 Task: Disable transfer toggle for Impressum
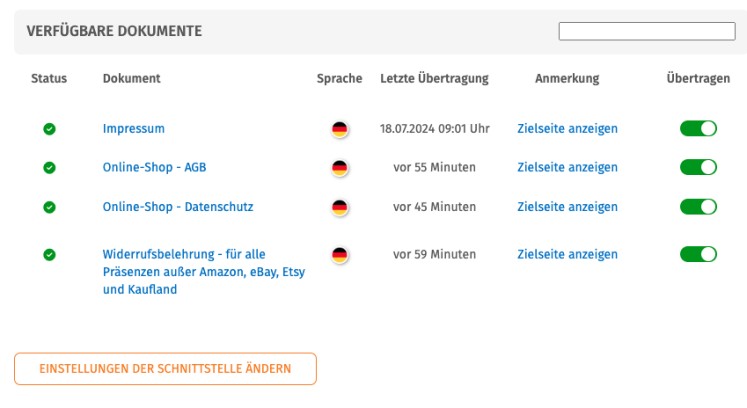[698, 128]
